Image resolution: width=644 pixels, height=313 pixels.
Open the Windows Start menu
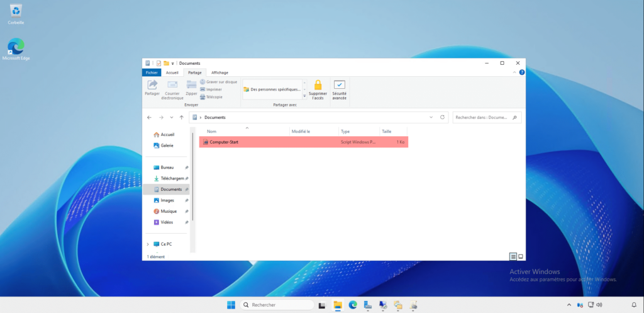(x=231, y=305)
